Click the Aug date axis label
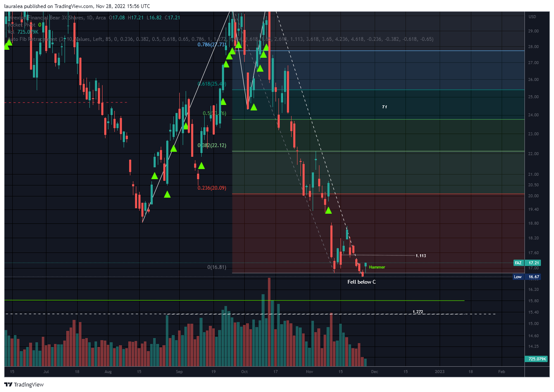The image size is (554, 392). tap(108, 372)
